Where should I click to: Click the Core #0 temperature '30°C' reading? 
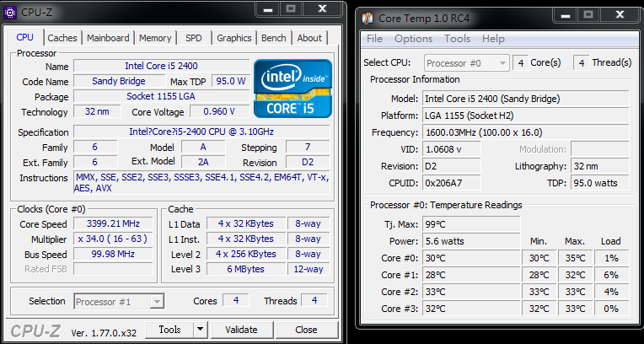point(471,259)
